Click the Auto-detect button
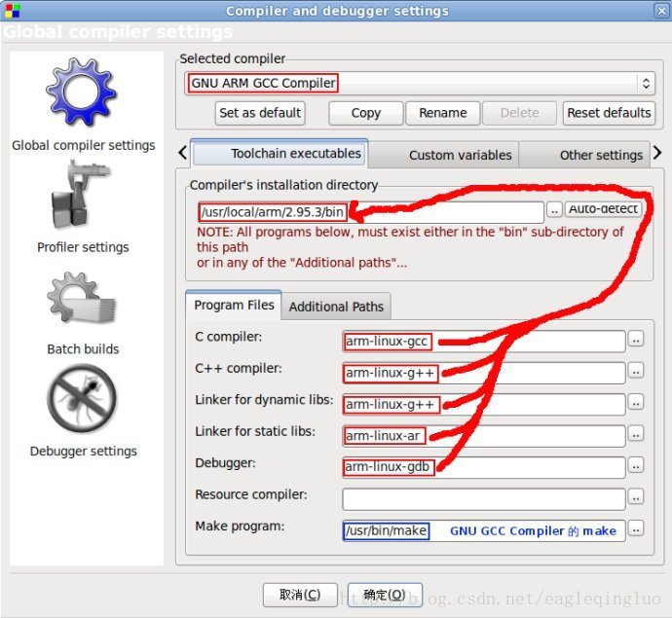Screen dimensions: 672x618 603,209
